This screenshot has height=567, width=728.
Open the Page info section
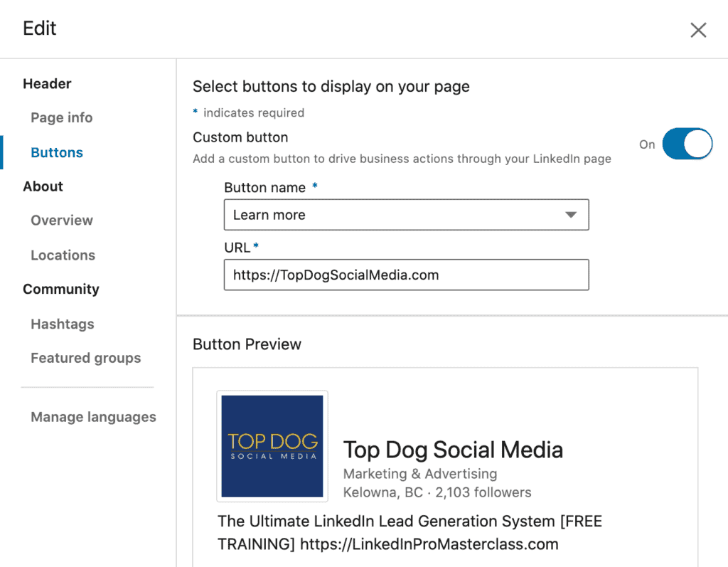coord(62,117)
